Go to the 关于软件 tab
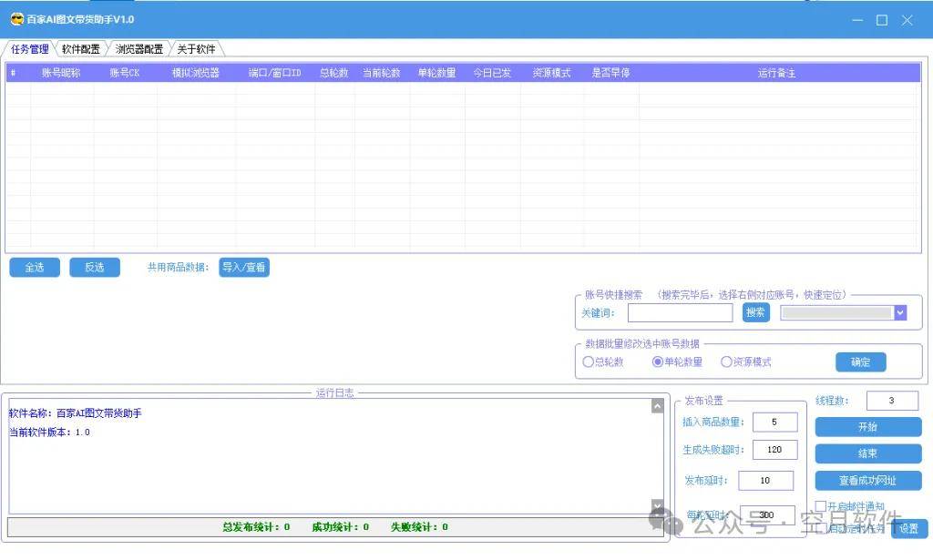The width and height of the screenshot is (933, 560). [x=196, y=49]
